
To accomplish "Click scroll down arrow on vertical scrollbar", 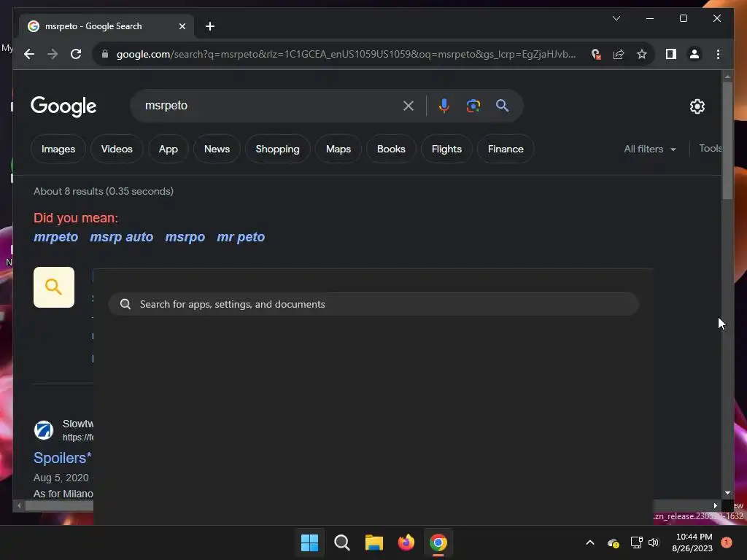I will [x=727, y=494].
